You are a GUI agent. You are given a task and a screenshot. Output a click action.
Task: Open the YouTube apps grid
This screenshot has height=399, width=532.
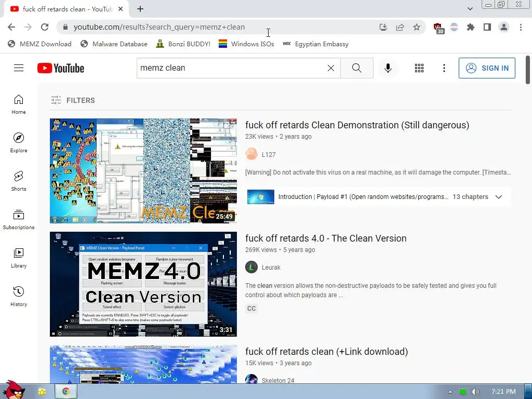[x=419, y=68]
